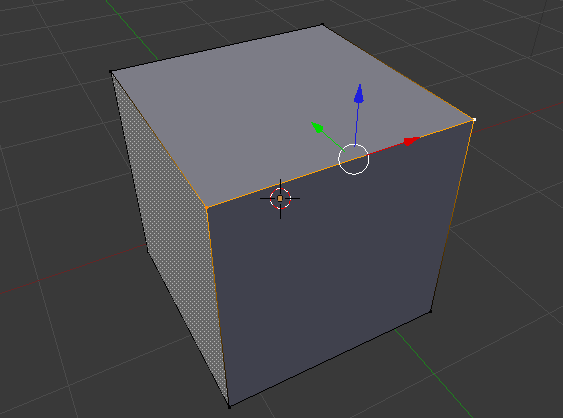The image size is (563, 418).
Task: Click the red X-axis gizmo arrow
Action: pyautogui.click(x=411, y=141)
